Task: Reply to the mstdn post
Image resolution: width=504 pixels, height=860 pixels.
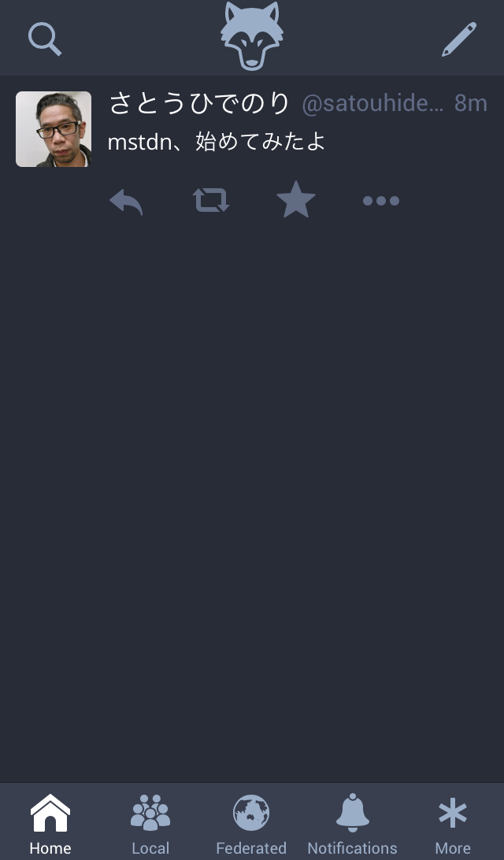Action: point(126,202)
